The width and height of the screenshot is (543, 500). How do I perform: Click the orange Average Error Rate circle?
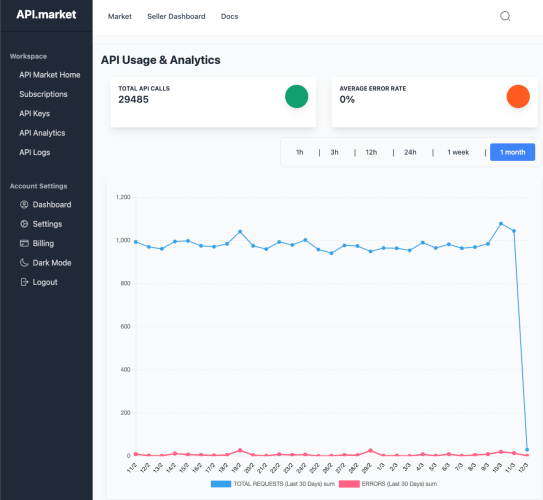(x=518, y=97)
